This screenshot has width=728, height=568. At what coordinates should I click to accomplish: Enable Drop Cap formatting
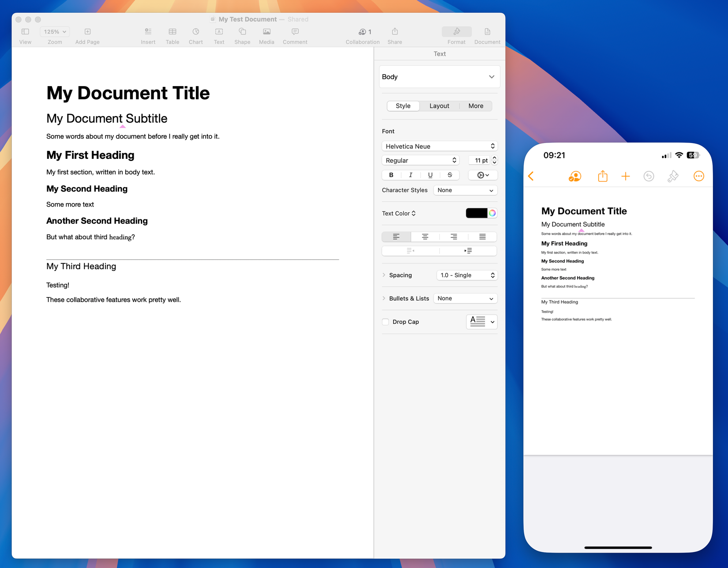click(386, 322)
